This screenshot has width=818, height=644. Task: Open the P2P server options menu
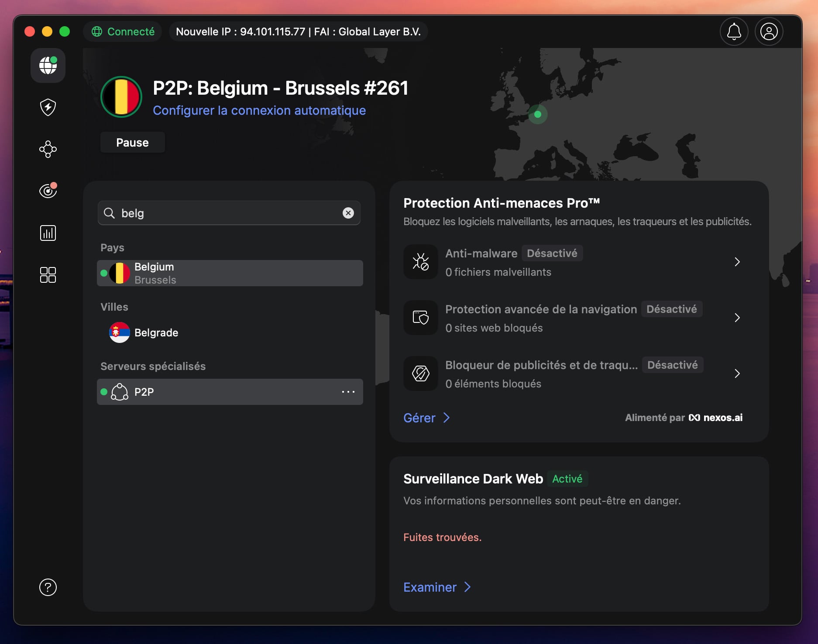[348, 392]
